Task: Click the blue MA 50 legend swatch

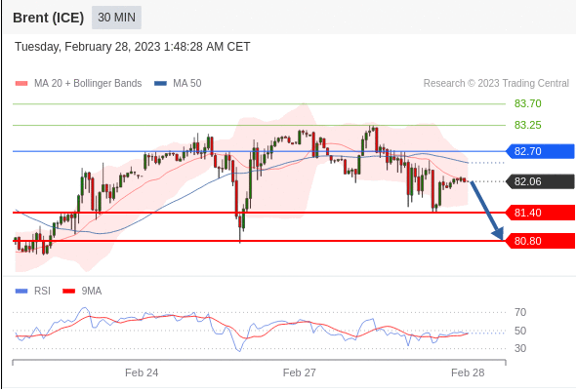Action: pos(160,83)
